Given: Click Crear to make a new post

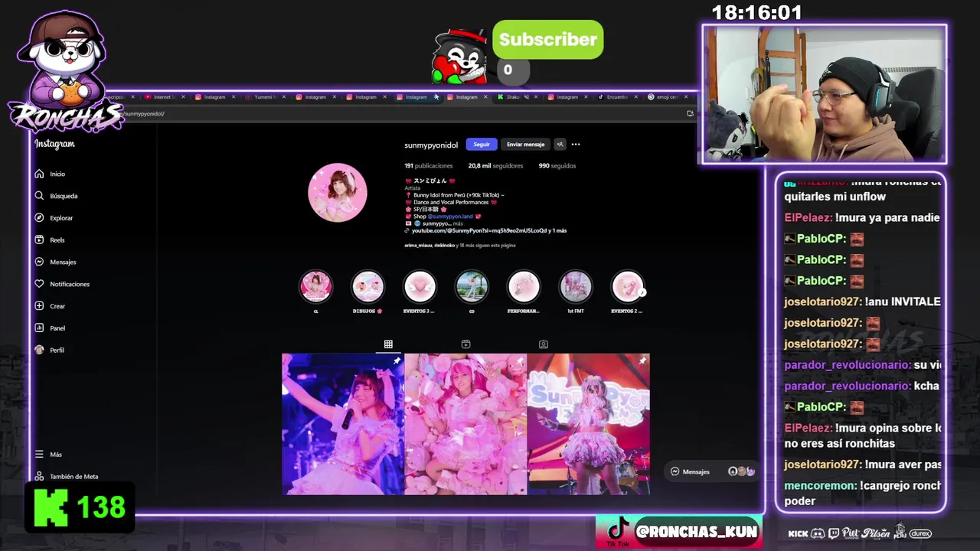Looking at the screenshot, I should pyautogui.click(x=50, y=306).
